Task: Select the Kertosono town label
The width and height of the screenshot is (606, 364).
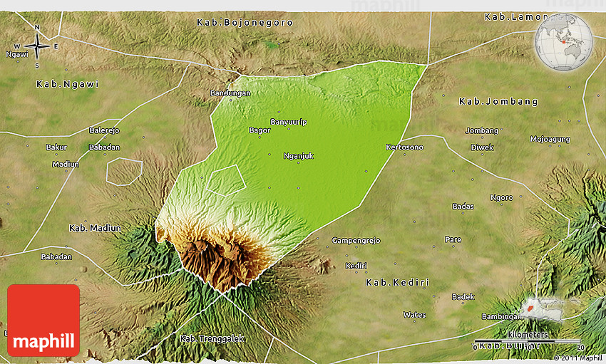Action: pos(404,147)
